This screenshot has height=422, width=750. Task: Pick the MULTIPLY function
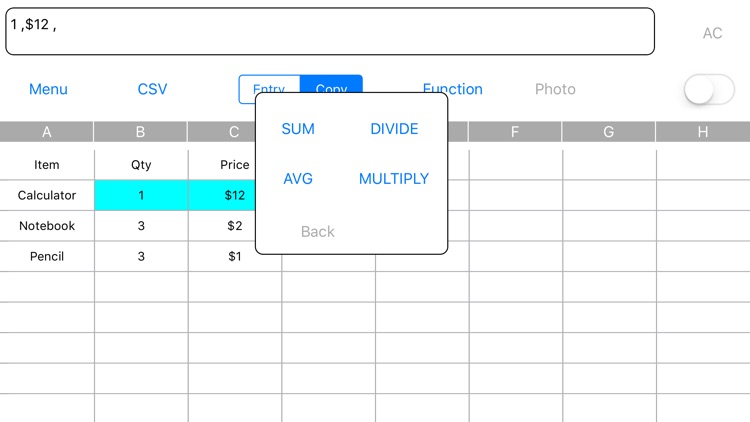pyautogui.click(x=394, y=179)
